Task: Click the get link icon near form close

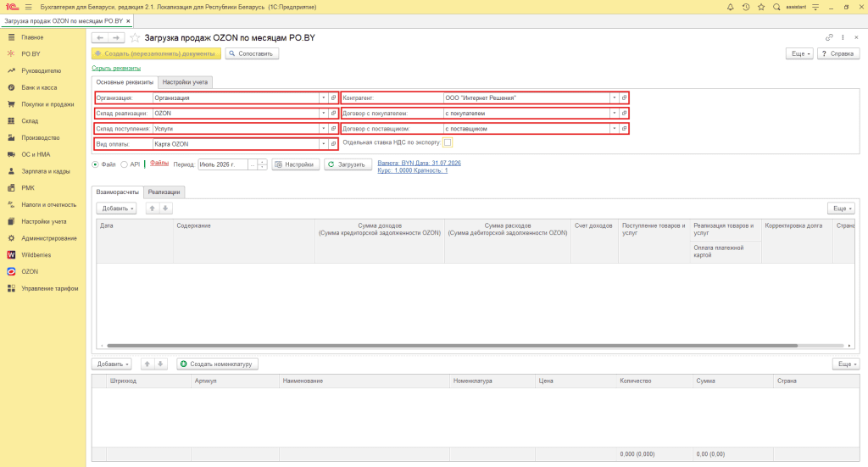Action: click(x=829, y=37)
